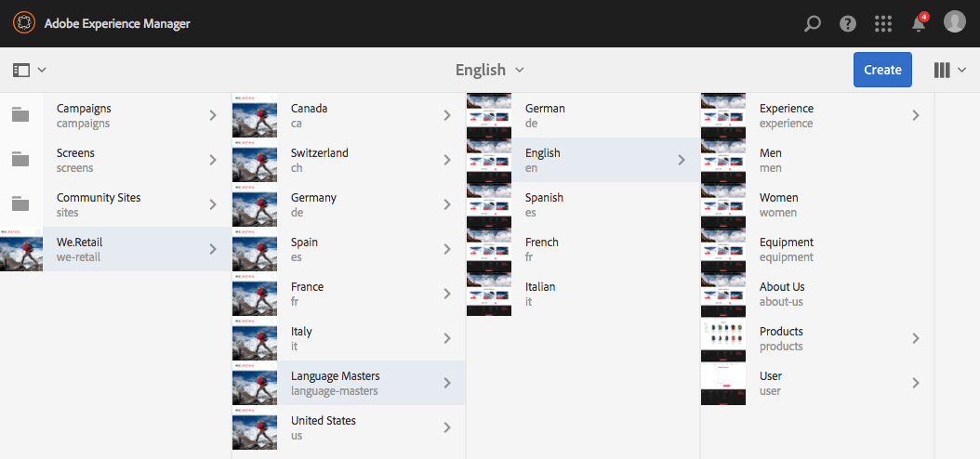Click the German language entry

(583, 115)
